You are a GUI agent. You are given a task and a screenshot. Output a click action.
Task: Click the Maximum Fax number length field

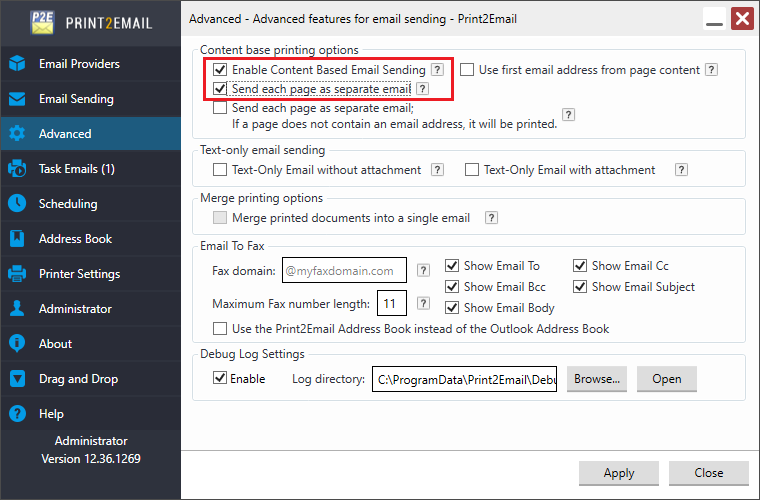coord(392,304)
